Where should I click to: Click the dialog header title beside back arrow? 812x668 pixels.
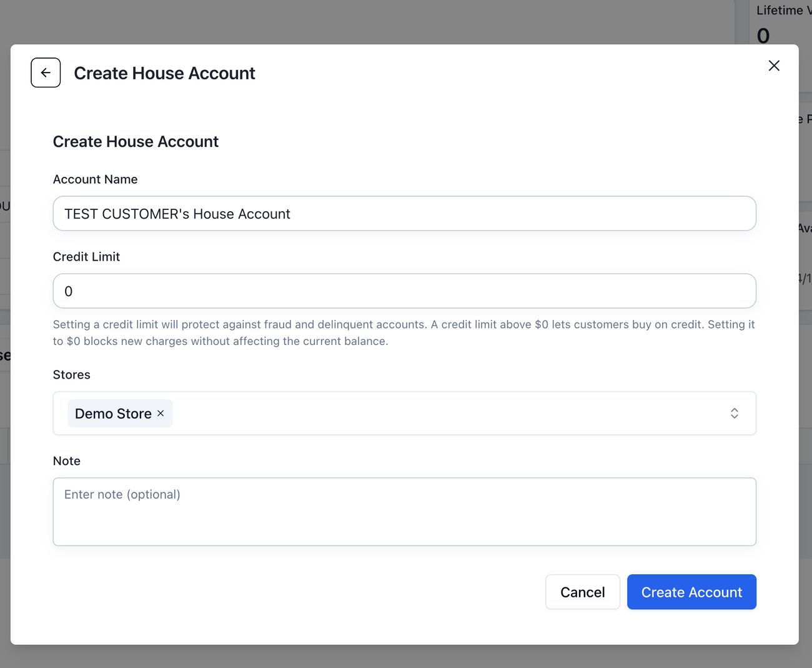pos(164,73)
